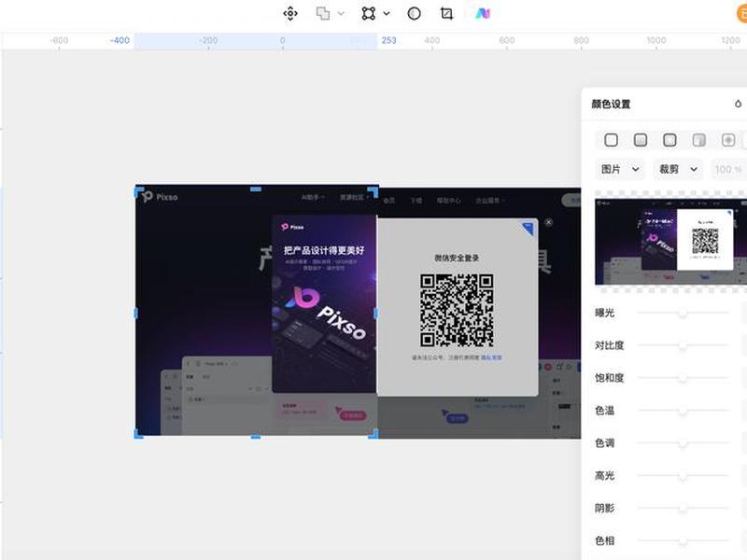Expand the edit object dropdown chevron
This screenshot has width=747, height=560.
(x=387, y=13)
